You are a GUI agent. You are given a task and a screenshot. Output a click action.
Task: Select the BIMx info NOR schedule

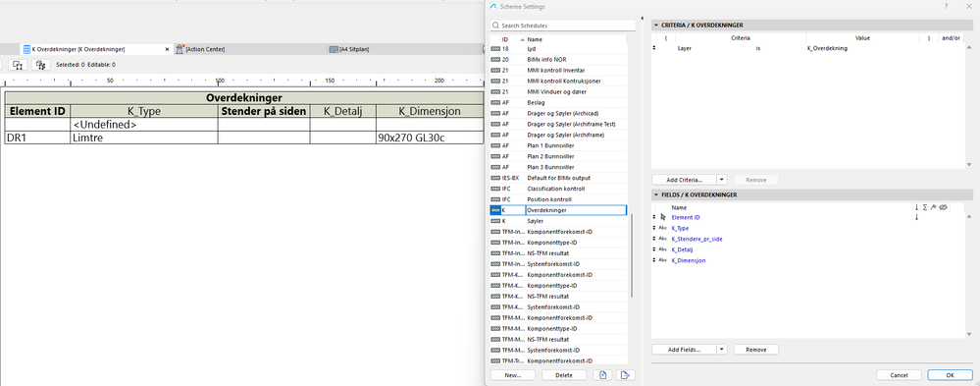coord(558,59)
